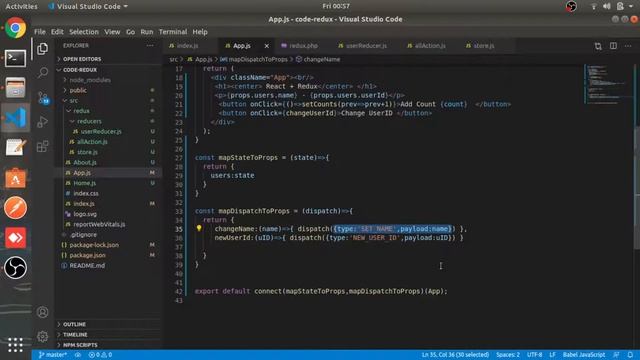Click Ln 35, Col 36 cursor position

pos(455,355)
